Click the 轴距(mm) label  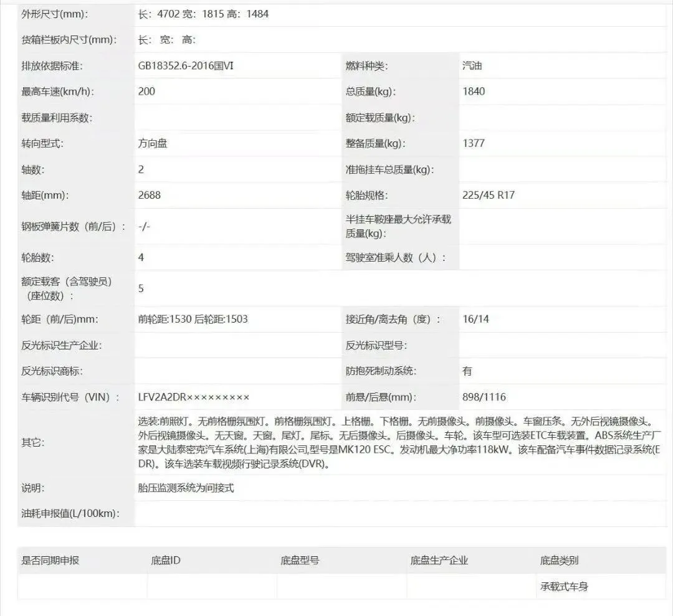pyautogui.click(x=45, y=195)
